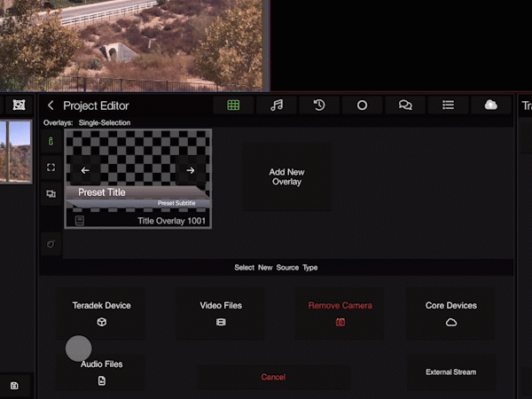Select the picture-in-picture sidebar icon
Image resolution: width=532 pixels, height=399 pixels.
51,193
